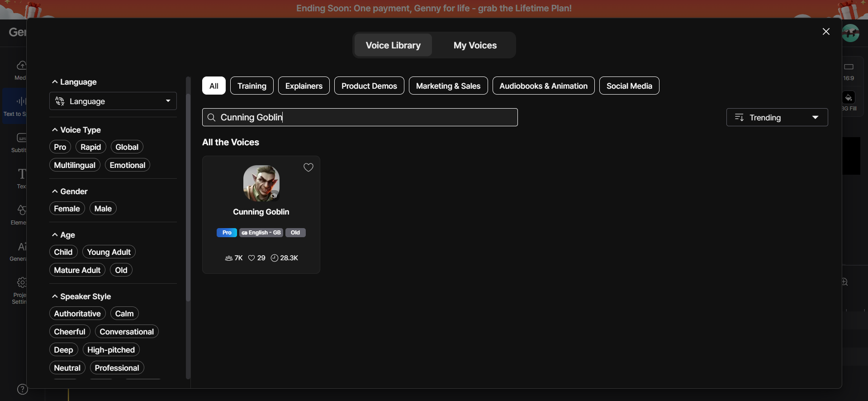Screen dimensions: 868x401
Task: Open the AI Generate sidebar tool
Action: pyautogui.click(x=19, y=251)
